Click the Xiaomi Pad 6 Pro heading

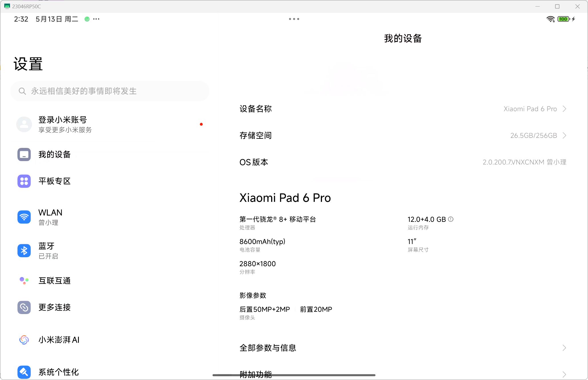coord(285,198)
